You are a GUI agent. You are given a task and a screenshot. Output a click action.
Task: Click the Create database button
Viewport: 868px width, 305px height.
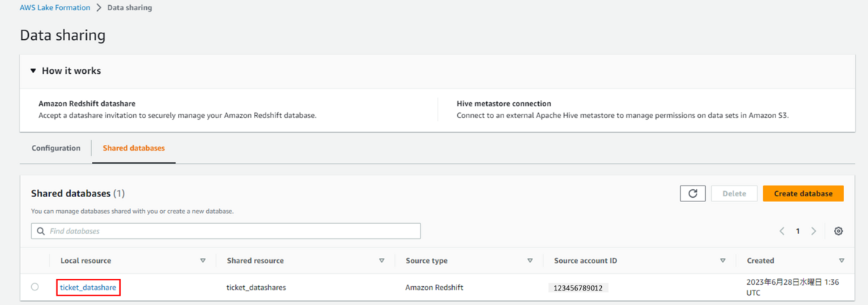pyautogui.click(x=803, y=193)
